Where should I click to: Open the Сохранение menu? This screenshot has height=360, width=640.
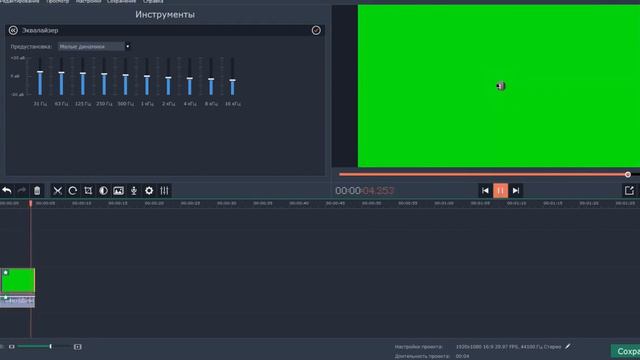pos(121,2)
